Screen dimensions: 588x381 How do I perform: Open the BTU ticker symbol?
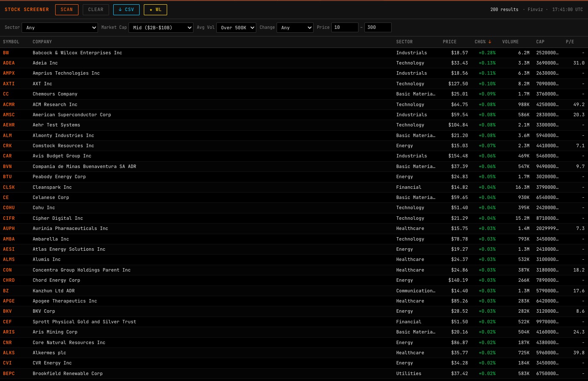tap(7, 177)
